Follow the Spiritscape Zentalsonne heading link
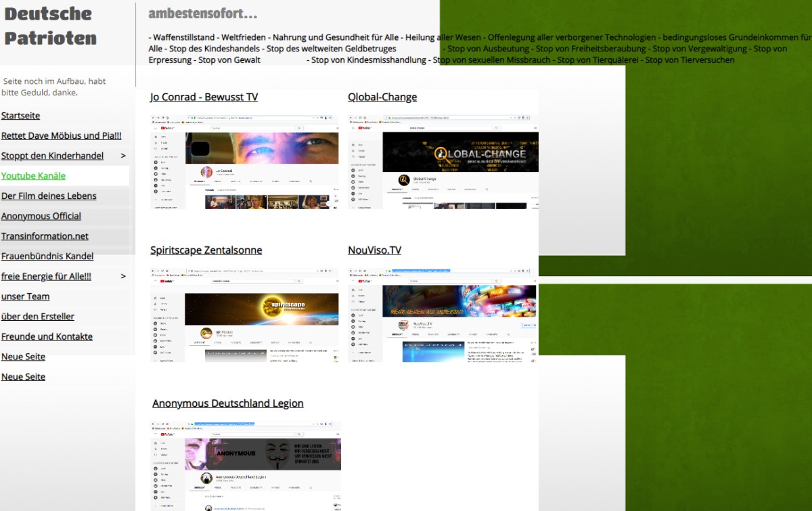The height and width of the screenshot is (511, 812). (206, 250)
